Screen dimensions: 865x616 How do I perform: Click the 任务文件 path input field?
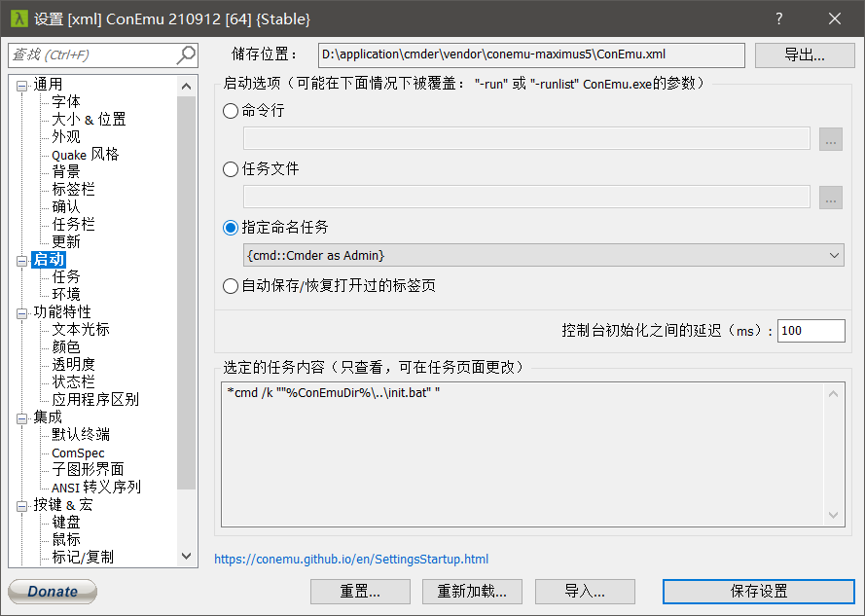[526, 197]
